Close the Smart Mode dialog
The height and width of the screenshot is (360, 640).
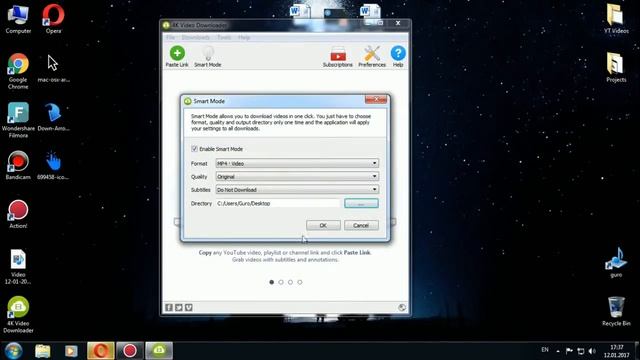click(x=376, y=99)
